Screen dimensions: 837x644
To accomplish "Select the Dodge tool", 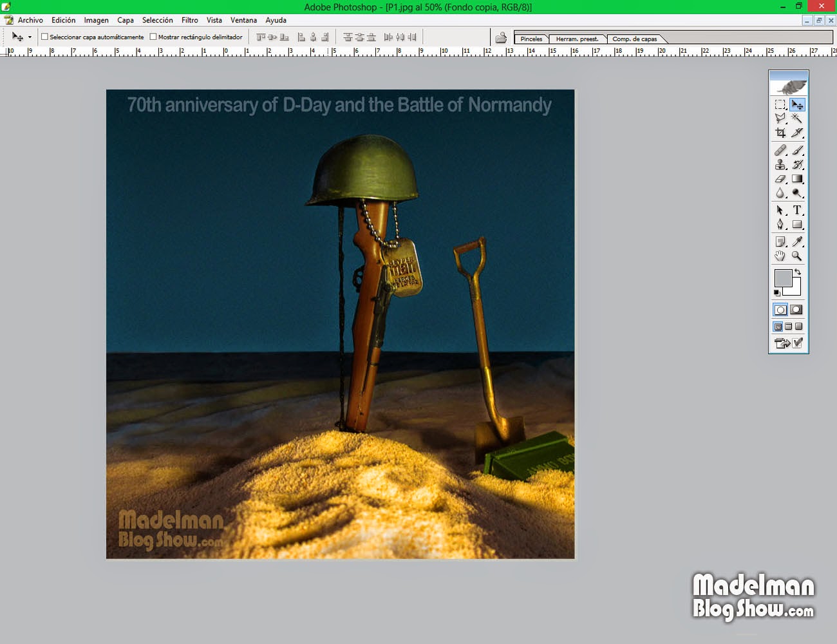I will tap(797, 193).
